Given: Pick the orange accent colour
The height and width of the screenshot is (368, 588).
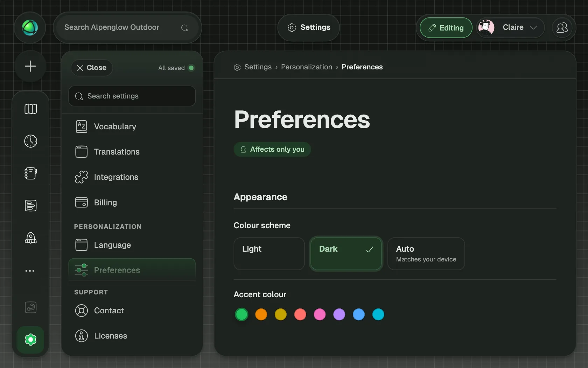Looking at the screenshot, I should [261, 314].
